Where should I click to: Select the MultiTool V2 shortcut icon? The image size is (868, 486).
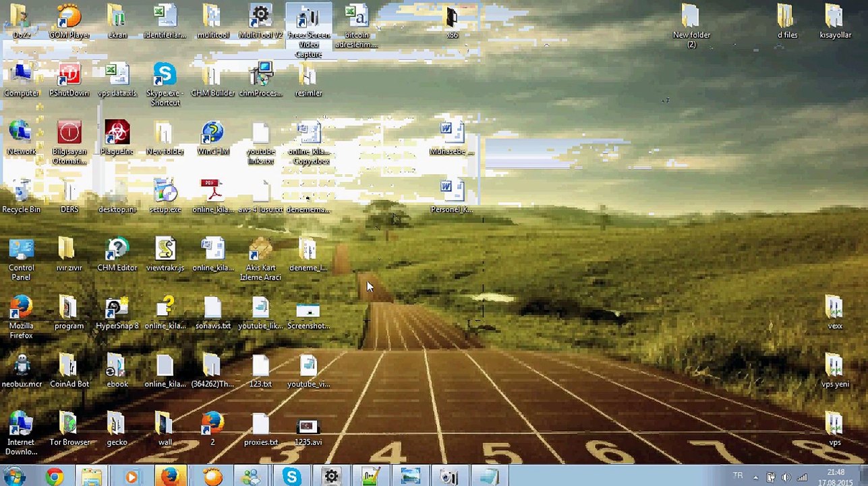coord(260,21)
